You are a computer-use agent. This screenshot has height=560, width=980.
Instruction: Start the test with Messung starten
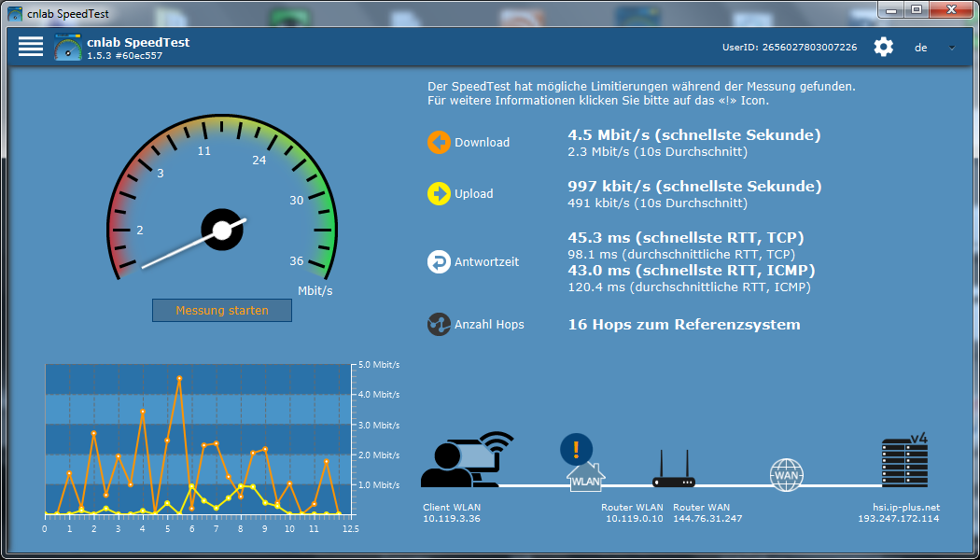coord(222,310)
